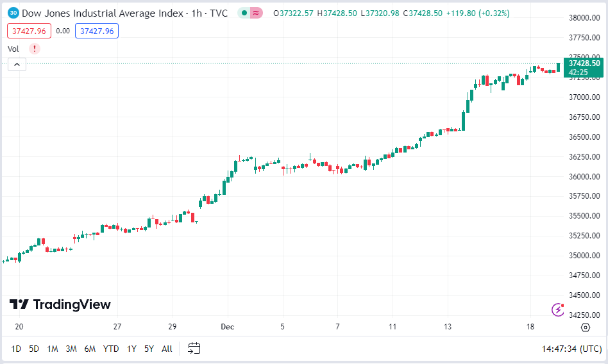
Task: Click the purple lightning flash icon
Action: (557, 310)
